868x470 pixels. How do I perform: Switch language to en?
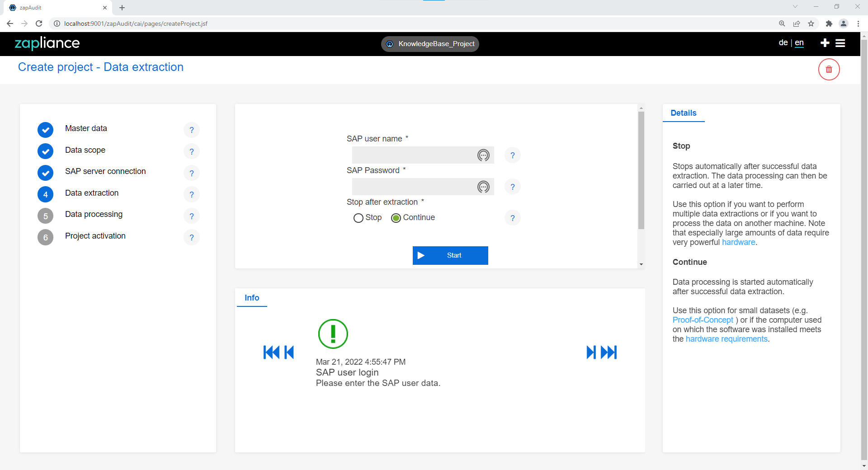[799, 42]
